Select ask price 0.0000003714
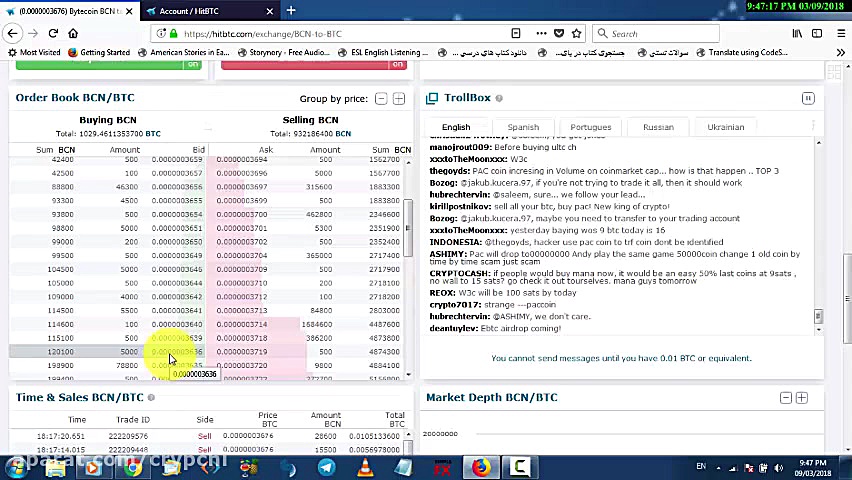The image size is (852, 480). pos(242,325)
